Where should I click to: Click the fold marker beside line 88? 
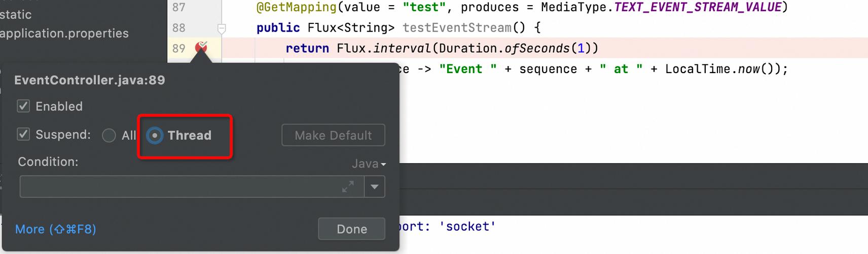click(222, 28)
